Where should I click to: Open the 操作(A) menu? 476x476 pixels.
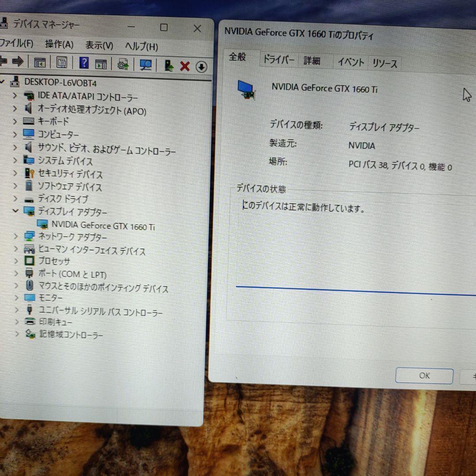[x=59, y=45]
